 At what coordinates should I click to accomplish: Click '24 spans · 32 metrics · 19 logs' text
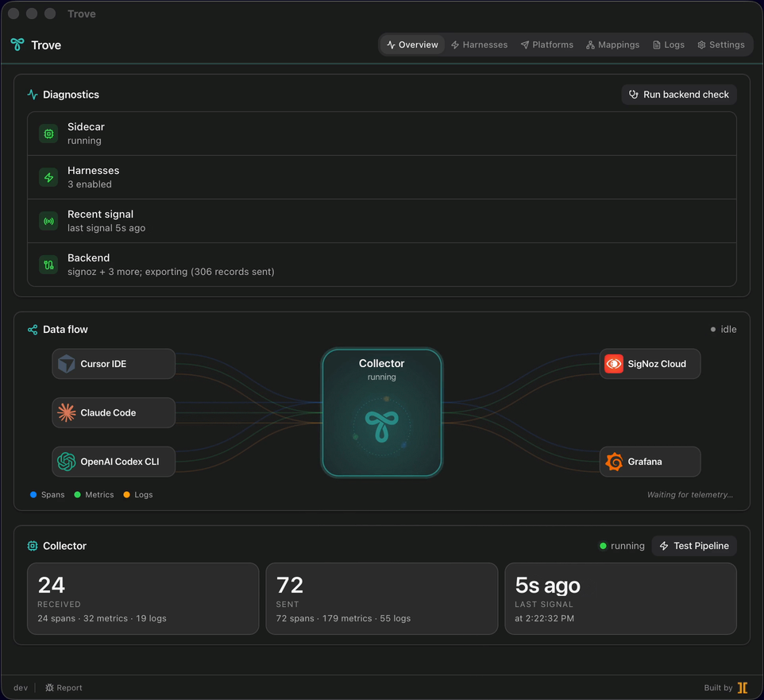102,618
